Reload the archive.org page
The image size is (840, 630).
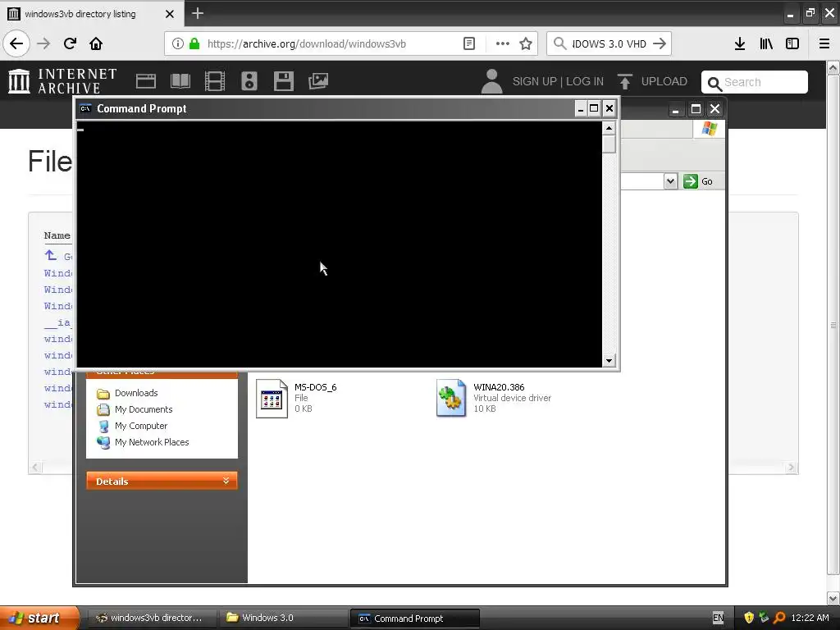pos(70,43)
